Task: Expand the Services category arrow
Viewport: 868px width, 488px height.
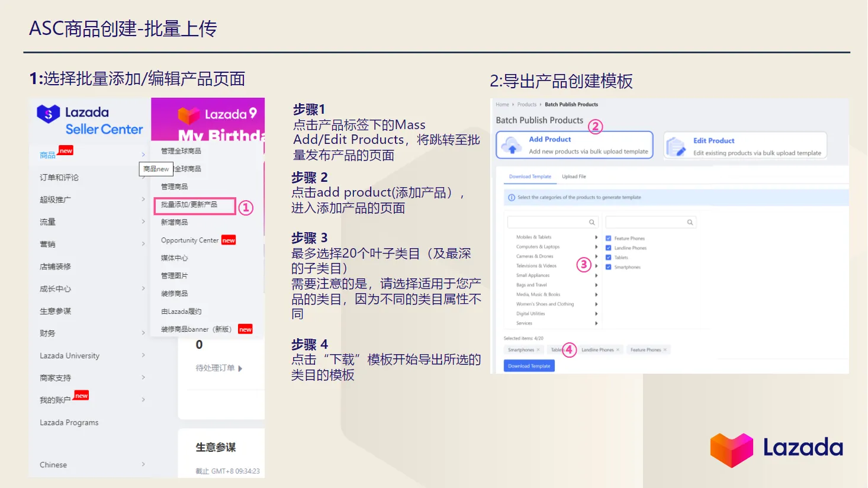Action: tap(597, 323)
